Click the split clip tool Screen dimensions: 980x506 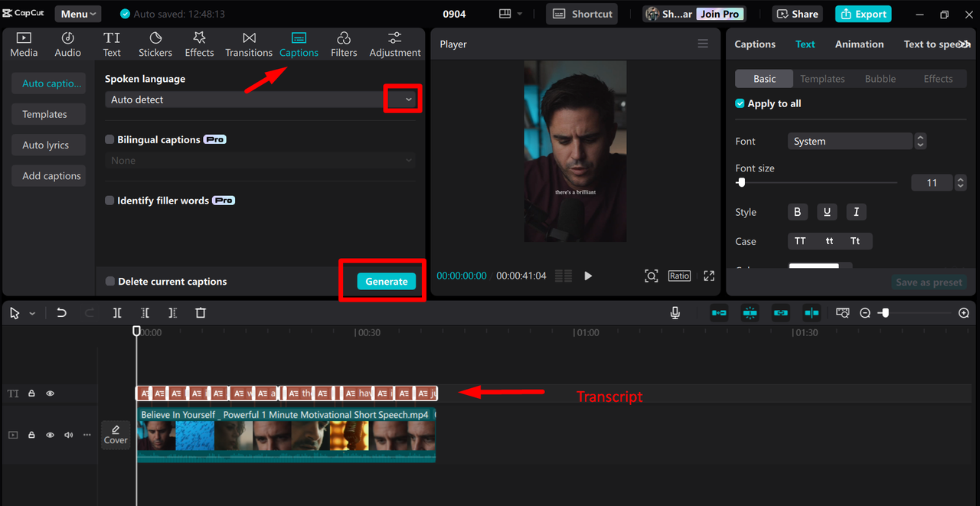tap(117, 312)
